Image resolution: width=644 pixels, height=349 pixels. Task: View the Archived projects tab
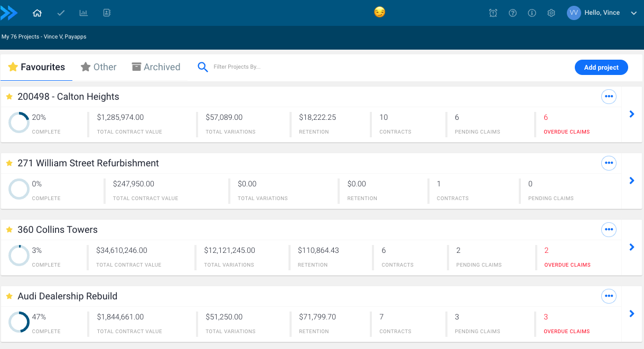tap(156, 67)
